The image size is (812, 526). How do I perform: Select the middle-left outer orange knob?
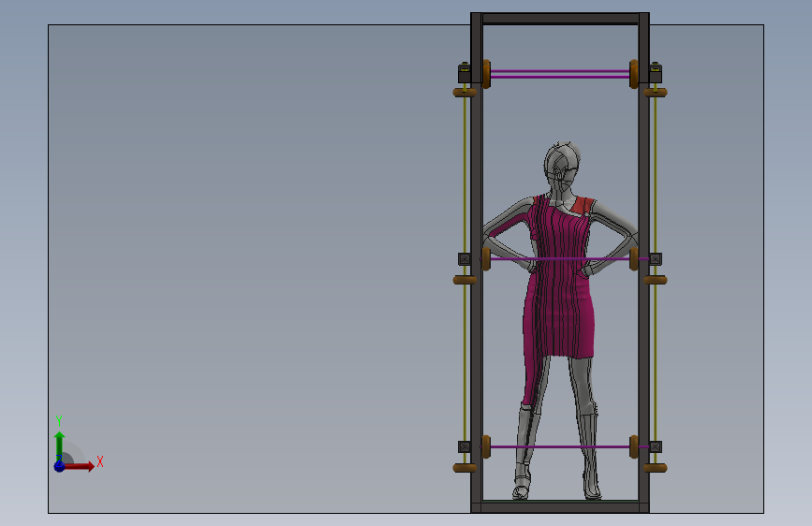tap(465, 280)
